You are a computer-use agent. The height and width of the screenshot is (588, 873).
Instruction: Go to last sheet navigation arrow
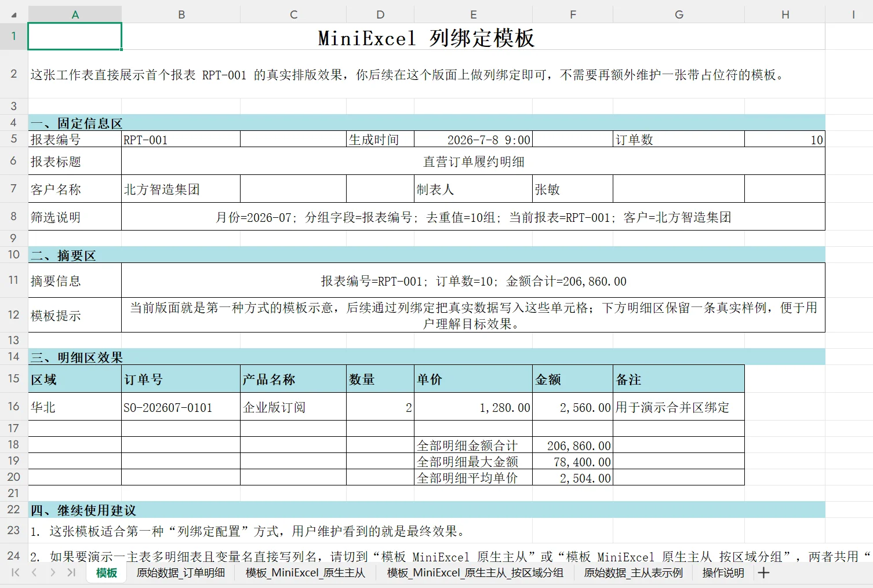(71, 572)
